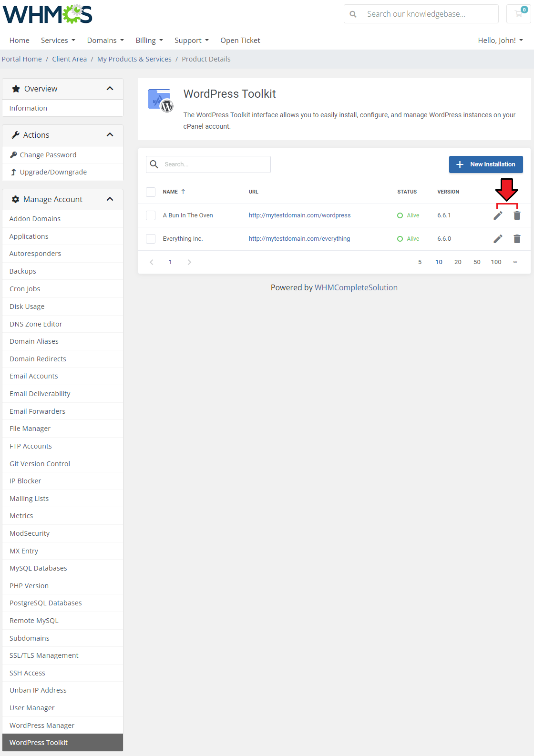This screenshot has height=756, width=534.
Task: Go to Client Area breadcrumb
Action: click(x=70, y=59)
